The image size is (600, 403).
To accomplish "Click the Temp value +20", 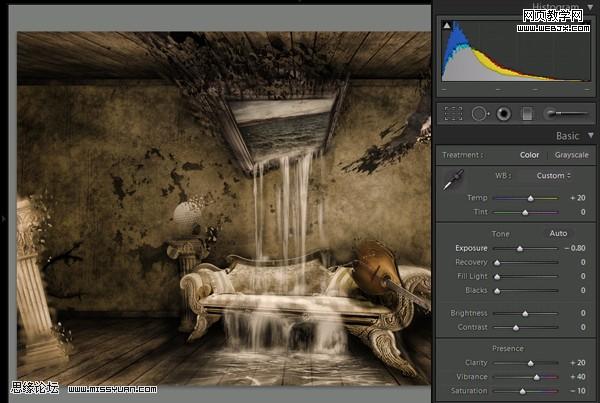I will 578,198.
